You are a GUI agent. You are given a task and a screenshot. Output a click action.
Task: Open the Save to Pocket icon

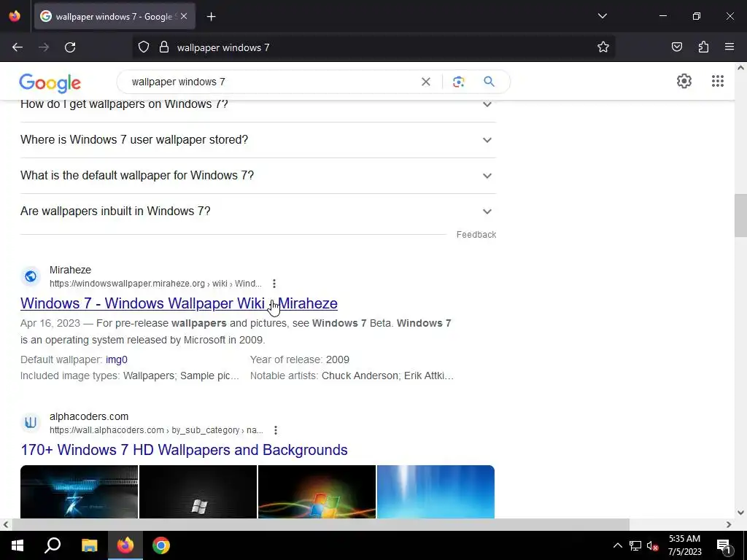click(677, 47)
